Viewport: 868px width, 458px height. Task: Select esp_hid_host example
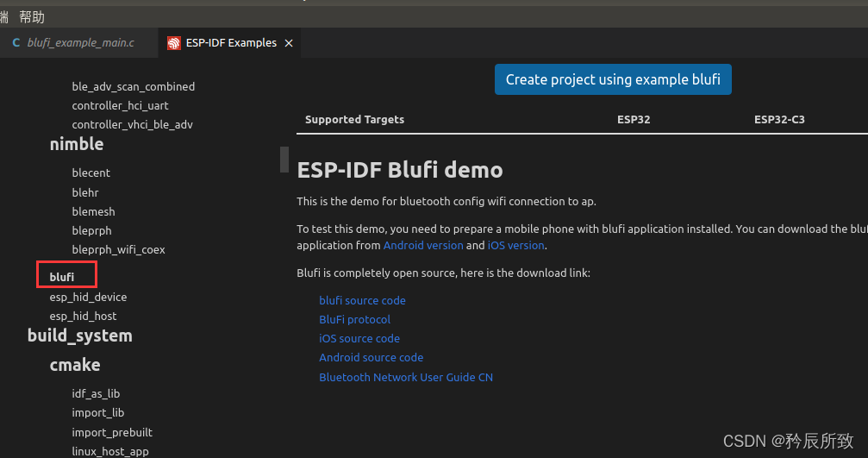point(83,317)
